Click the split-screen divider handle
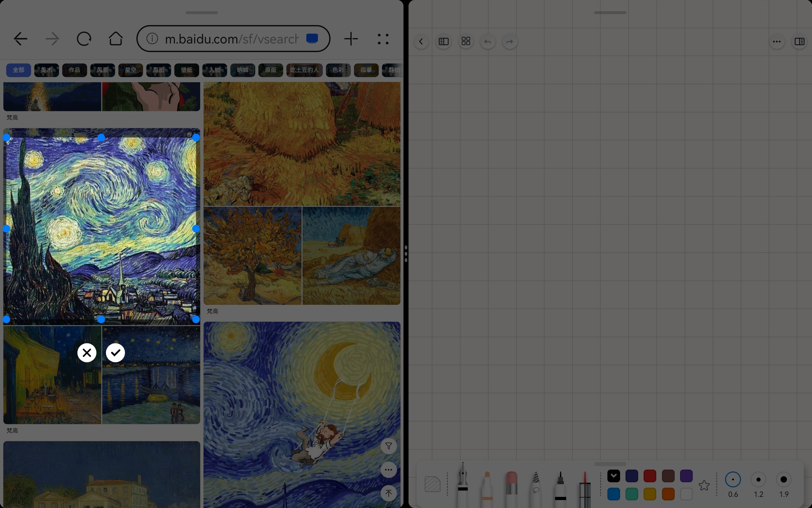The image size is (812, 508). pos(406,254)
